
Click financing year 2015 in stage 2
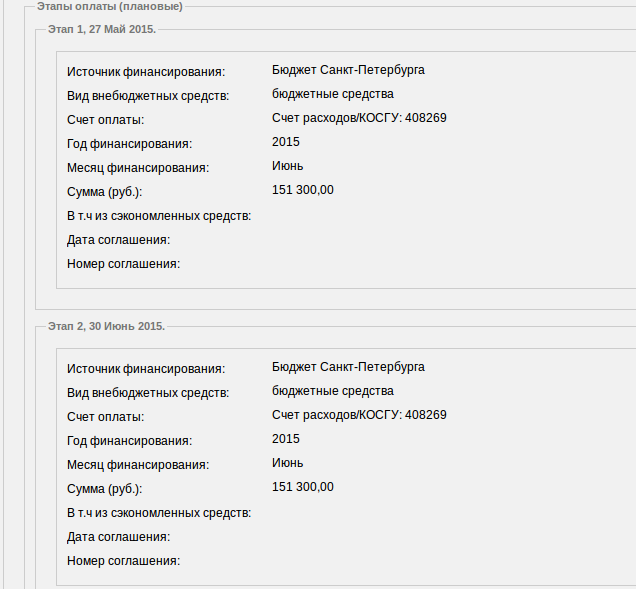(x=286, y=439)
